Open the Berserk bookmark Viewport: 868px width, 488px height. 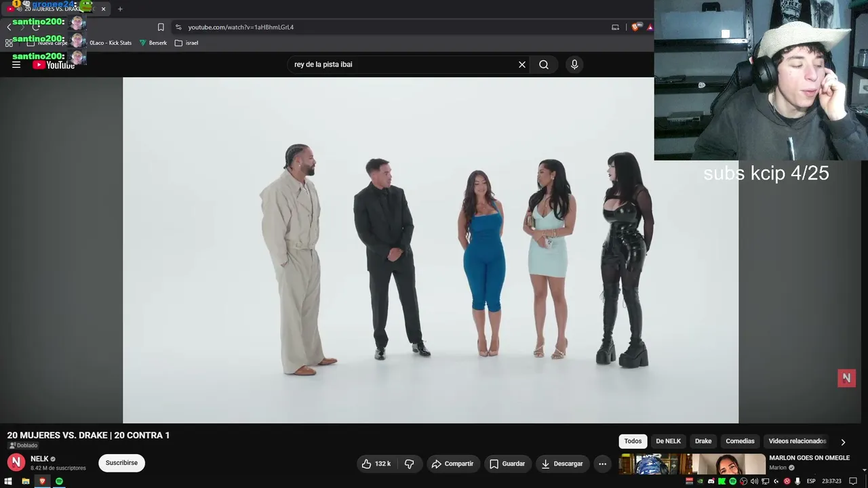153,43
